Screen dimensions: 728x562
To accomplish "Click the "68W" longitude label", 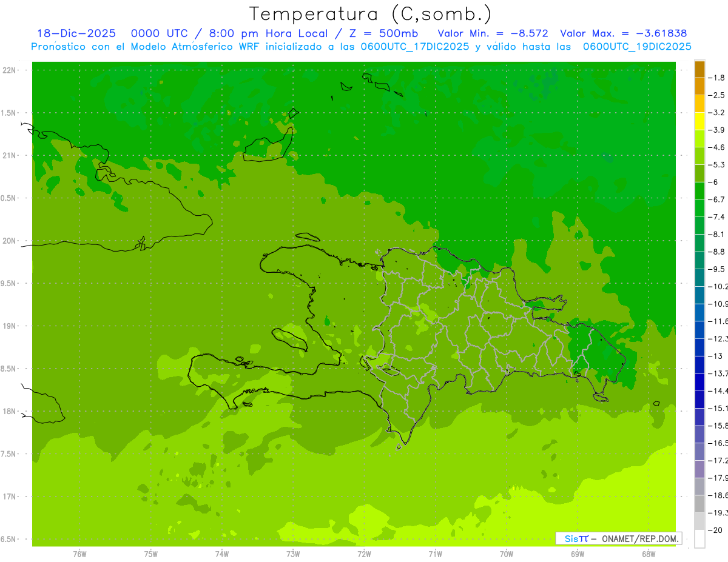I will 649,554.
